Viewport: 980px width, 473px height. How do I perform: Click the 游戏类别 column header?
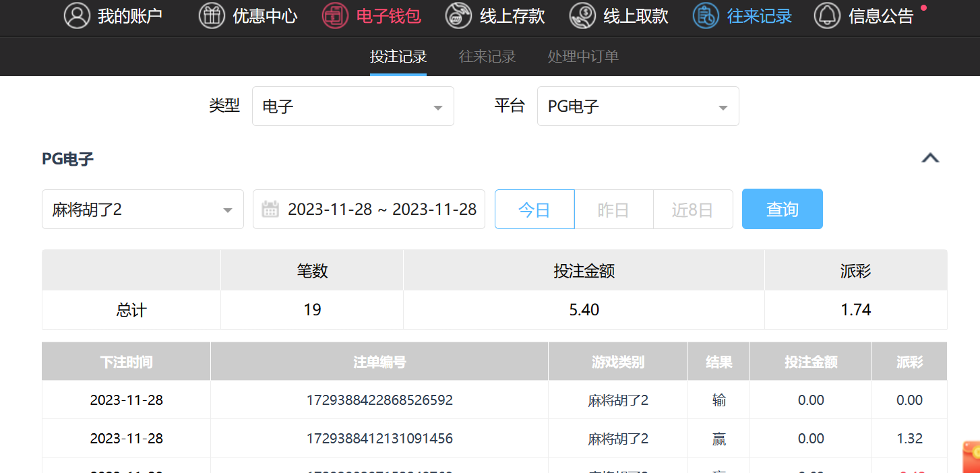point(618,362)
